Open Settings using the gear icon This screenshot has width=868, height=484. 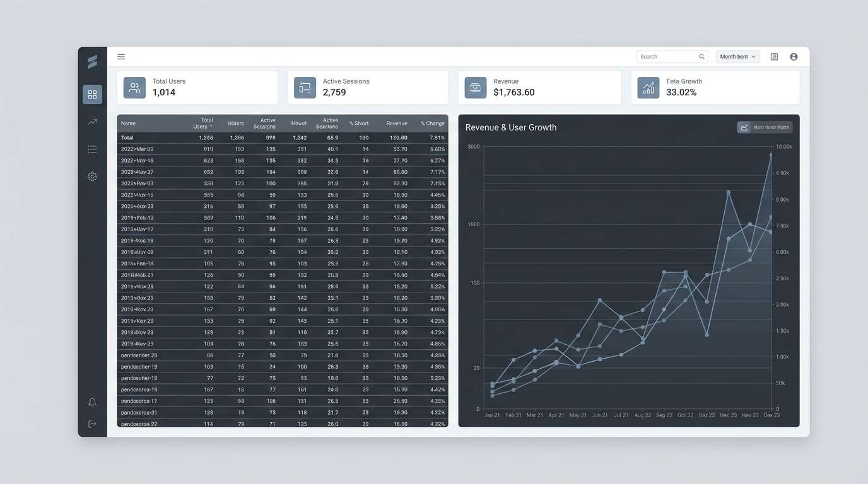(92, 176)
